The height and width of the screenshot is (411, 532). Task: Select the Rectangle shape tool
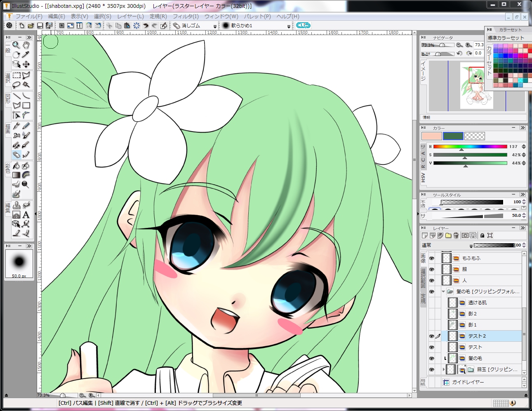[x=26, y=106]
